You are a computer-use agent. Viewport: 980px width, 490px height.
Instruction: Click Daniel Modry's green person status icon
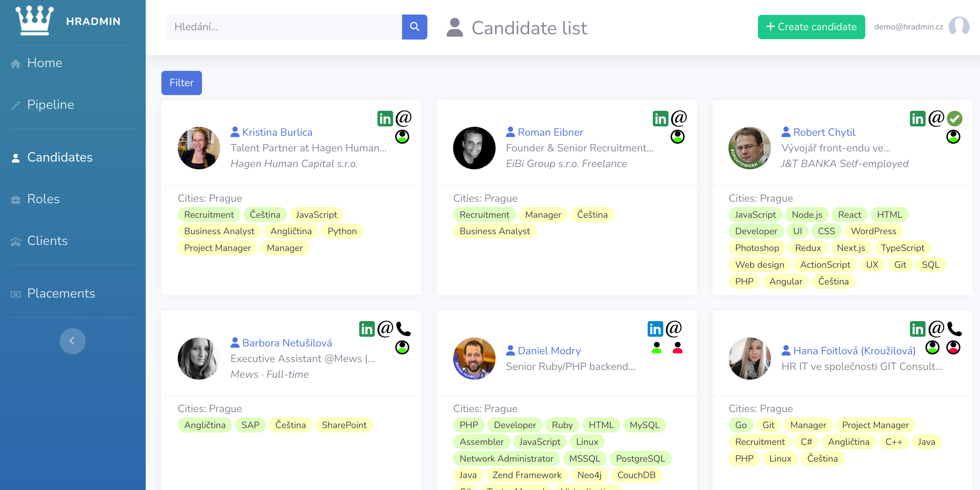657,348
